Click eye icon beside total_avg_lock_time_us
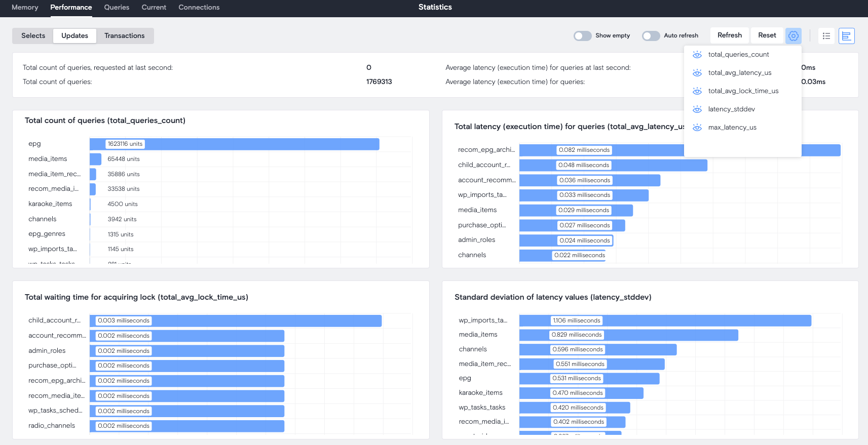This screenshot has height=445, width=868. click(x=697, y=91)
